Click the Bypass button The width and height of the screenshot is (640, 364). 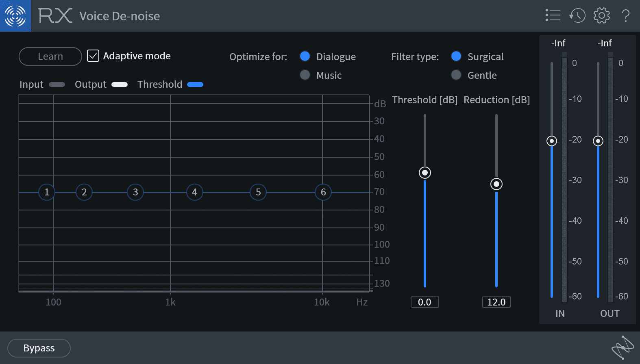pyautogui.click(x=39, y=348)
